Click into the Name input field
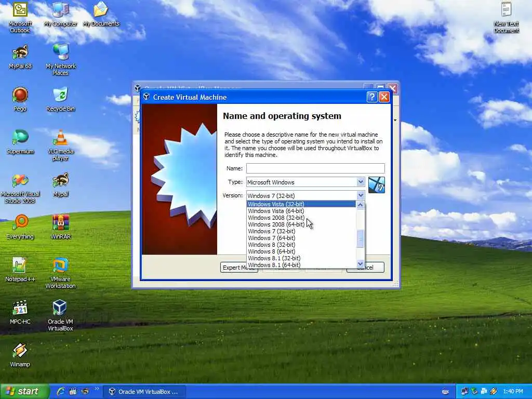532x399 pixels. pyautogui.click(x=315, y=168)
